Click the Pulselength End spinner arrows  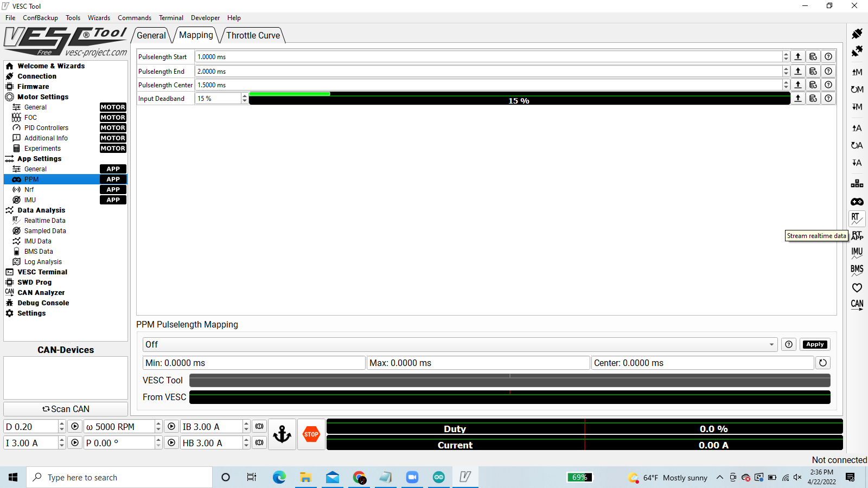click(786, 71)
